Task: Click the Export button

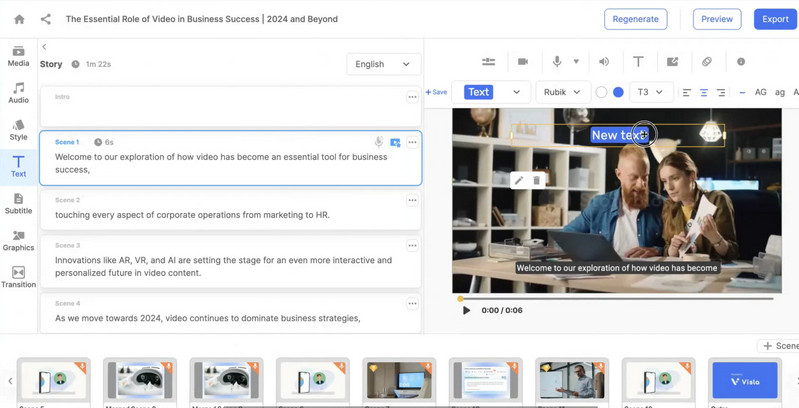Action: (x=776, y=19)
